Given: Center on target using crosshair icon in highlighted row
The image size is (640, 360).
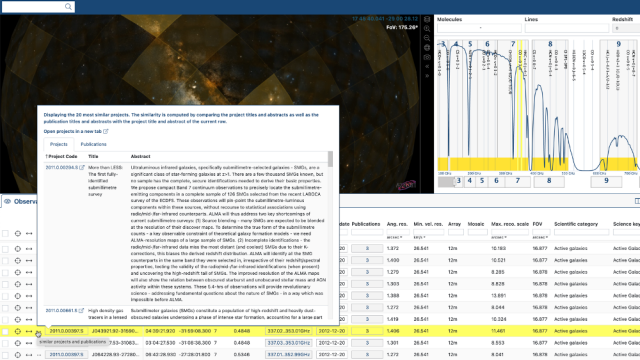Looking at the screenshot, I should click(x=18, y=331).
